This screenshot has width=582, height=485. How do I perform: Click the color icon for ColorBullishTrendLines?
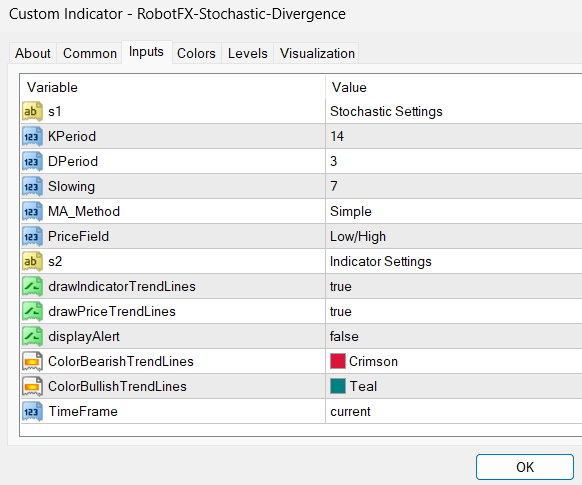click(32, 386)
